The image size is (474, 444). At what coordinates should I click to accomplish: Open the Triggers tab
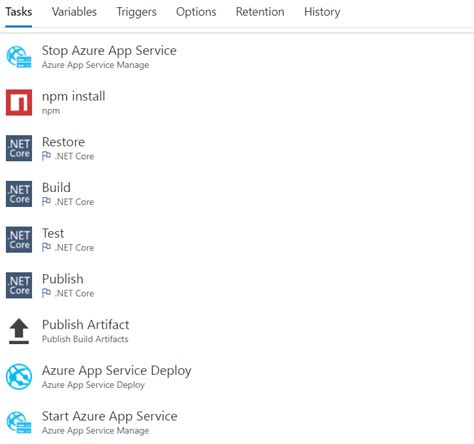tap(136, 12)
